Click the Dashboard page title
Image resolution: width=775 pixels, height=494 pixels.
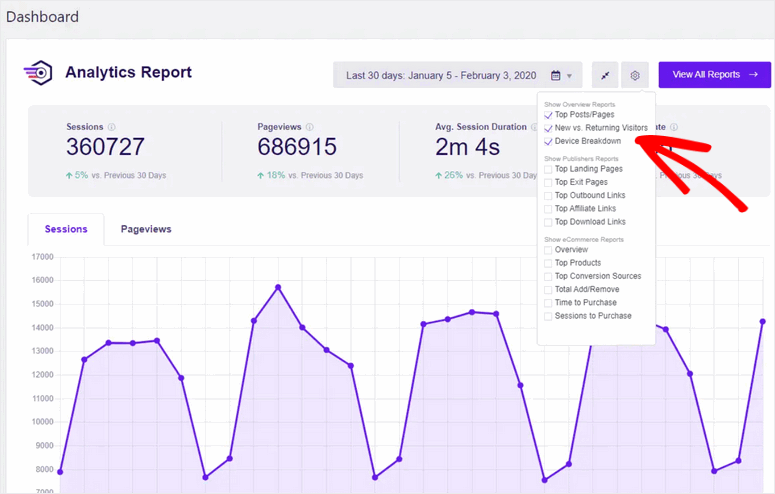tap(43, 17)
